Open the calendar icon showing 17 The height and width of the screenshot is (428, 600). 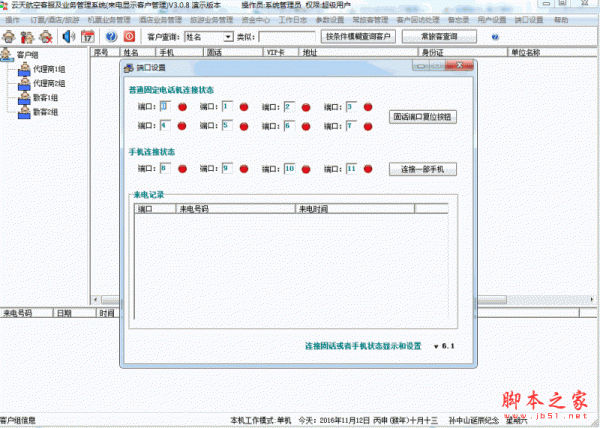[x=88, y=37]
